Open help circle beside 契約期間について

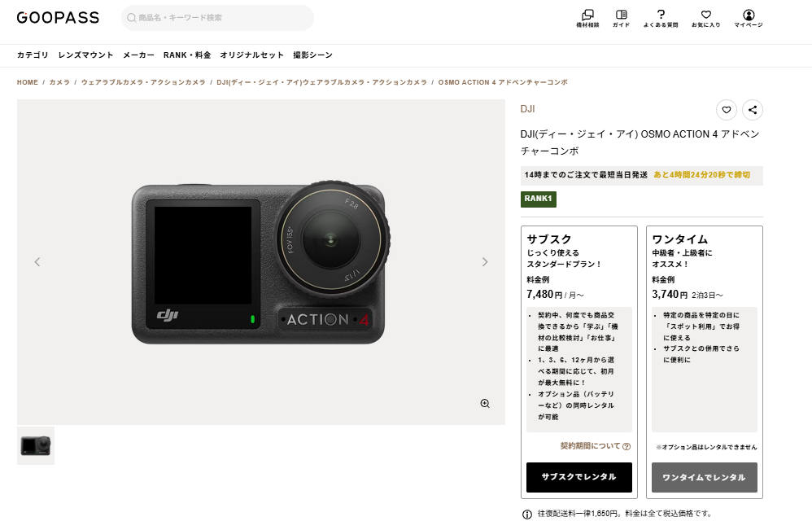click(627, 446)
